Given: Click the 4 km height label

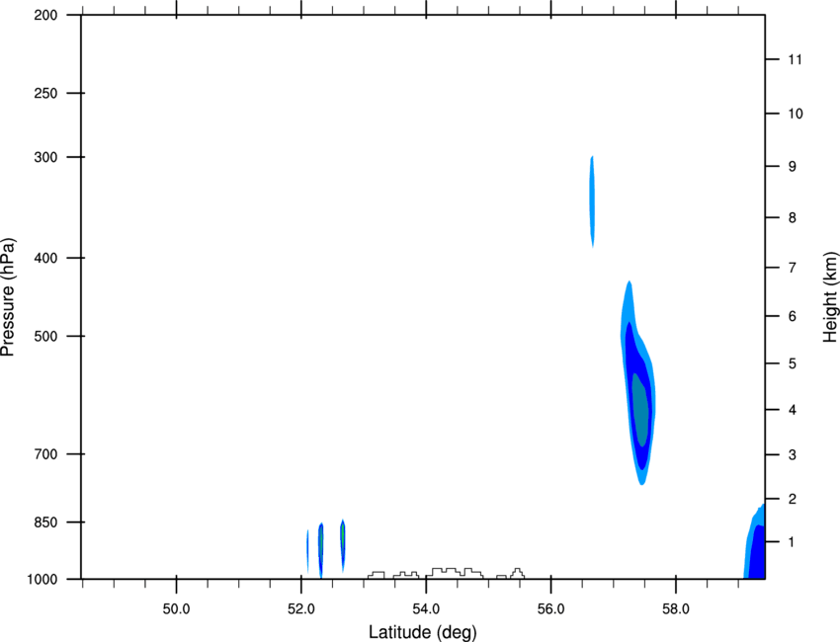Looking at the screenshot, I should pos(793,410).
